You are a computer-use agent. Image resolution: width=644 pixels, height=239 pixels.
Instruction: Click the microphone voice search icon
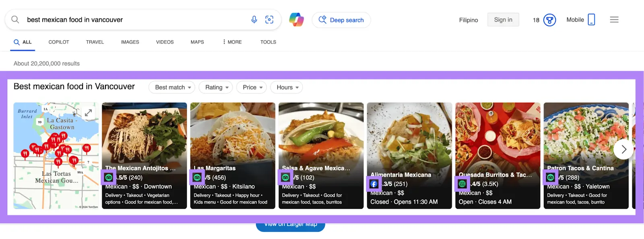pos(254,19)
